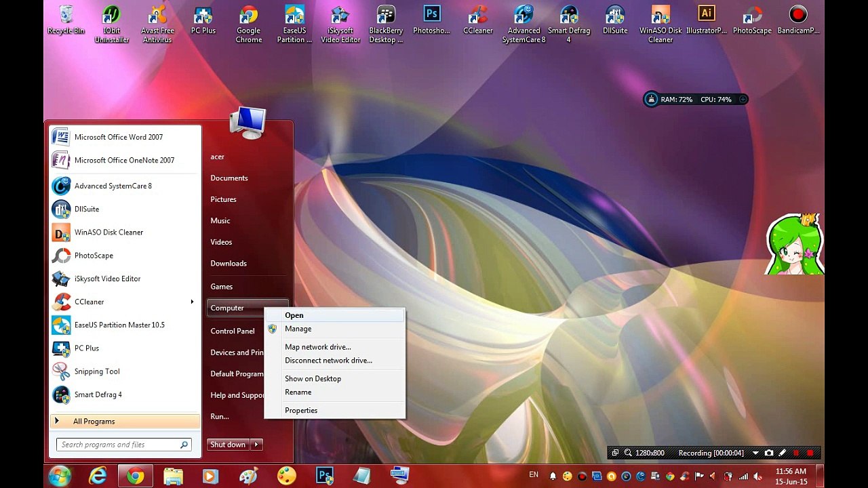Choose Map network drive...
Image resolution: width=868 pixels, height=488 pixels.
pos(335,347)
